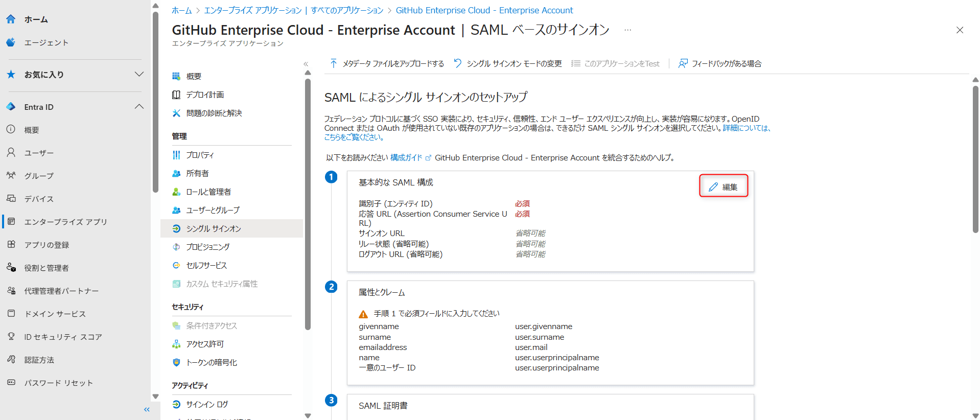Click the 概要 grid icon in resource menu
980x420 pixels.
tap(176, 76)
